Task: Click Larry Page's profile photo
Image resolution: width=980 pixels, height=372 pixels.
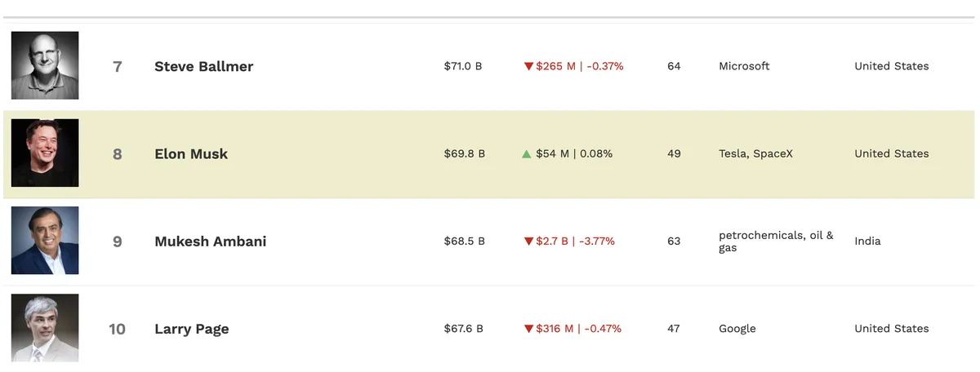Action: tap(45, 328)
